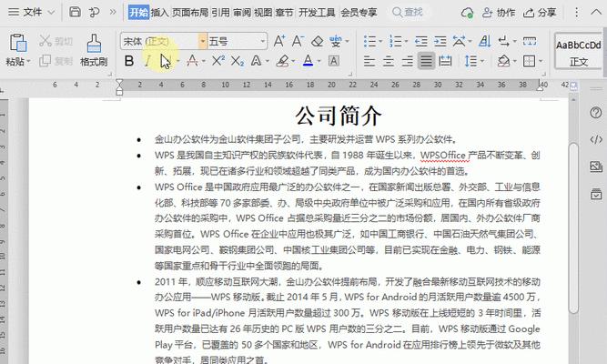Open the image sidebar panel icon
Screen dimensions: 607x364
pyautogui.click(x=596, y=167)
